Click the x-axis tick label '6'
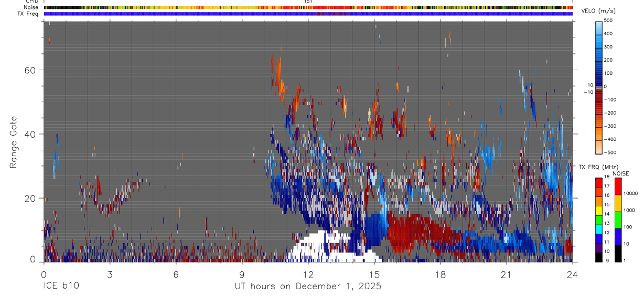The image size is (644, 297). pyautogui.click(x=176, y=274)
